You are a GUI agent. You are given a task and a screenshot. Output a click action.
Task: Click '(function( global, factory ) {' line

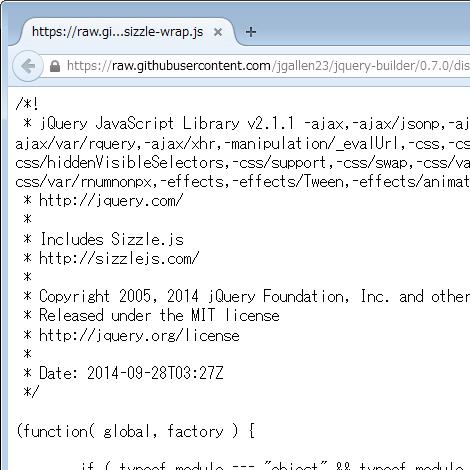(x=136, y=431)
